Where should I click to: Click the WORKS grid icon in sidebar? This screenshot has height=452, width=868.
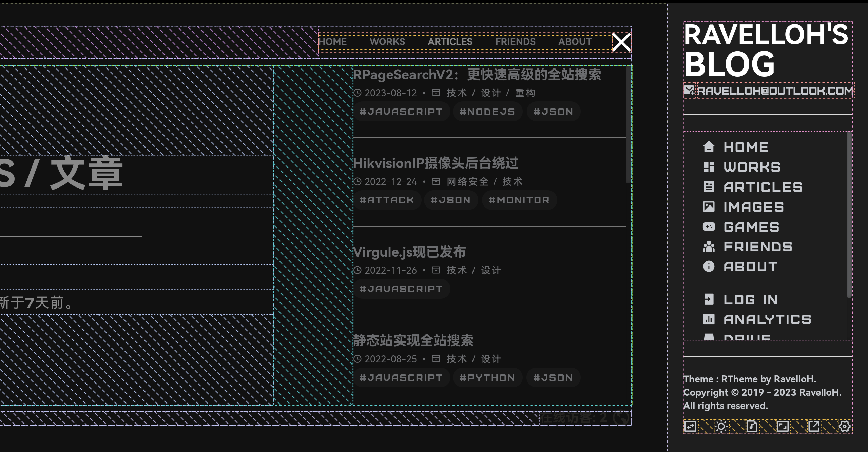[x=708, y=166]
